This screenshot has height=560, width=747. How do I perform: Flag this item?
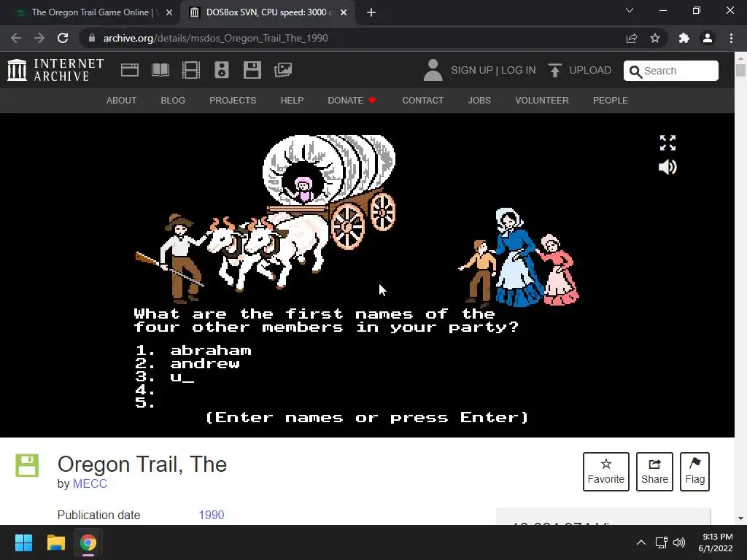tap(694, 472)
